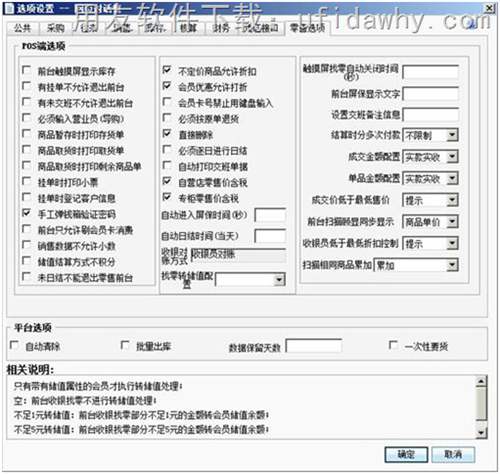Click the 确定 button
Viewport: 500px width, 474px height.
click(x=406, y=454)
